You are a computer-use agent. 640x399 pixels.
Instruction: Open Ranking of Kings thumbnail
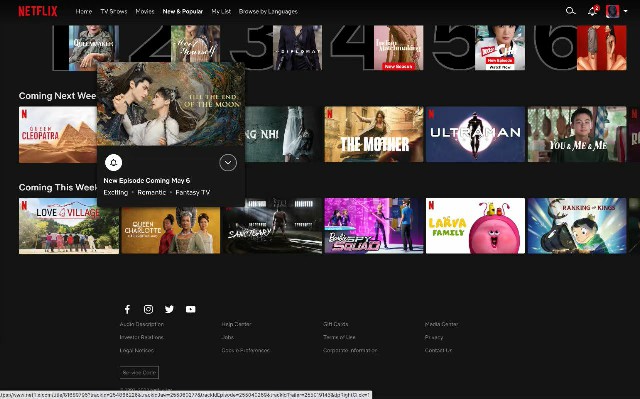577,226
